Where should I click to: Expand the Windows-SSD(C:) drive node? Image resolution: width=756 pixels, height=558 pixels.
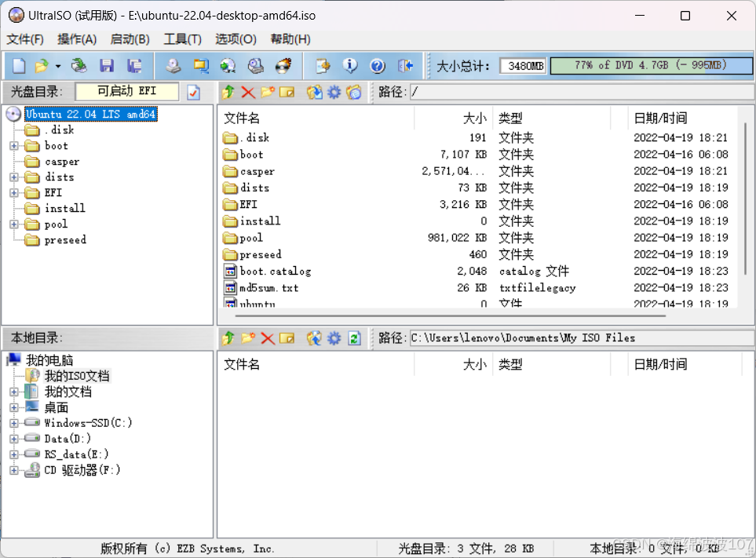(13, 423)
